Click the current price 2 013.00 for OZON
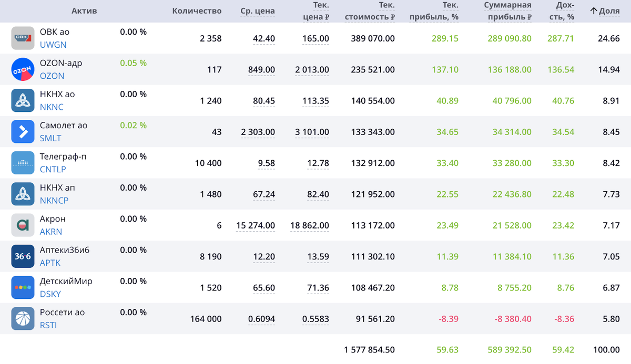 pyautogui.click(x=312, y=69)
